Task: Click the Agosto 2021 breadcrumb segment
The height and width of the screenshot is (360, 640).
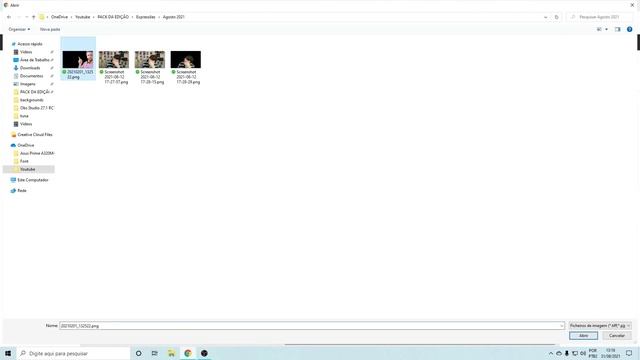Action: (173, 17)
